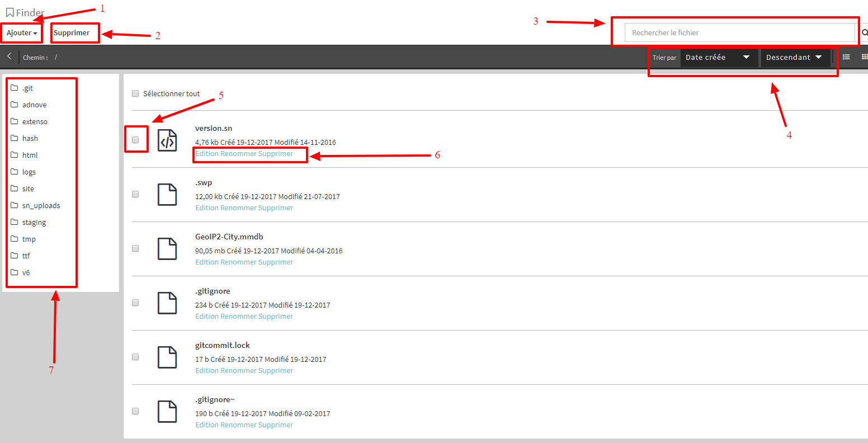Select the .swp file checkbox

(135, 194)
